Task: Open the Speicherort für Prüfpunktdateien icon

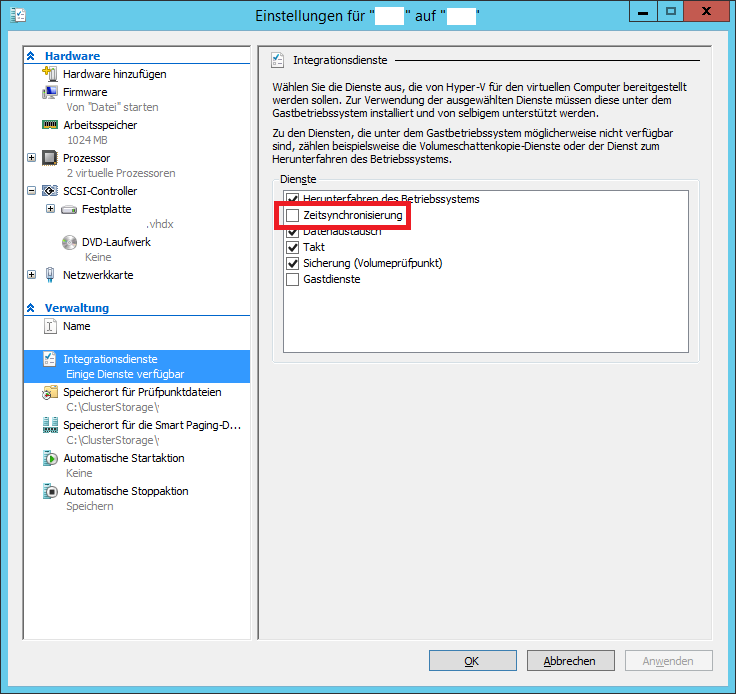Action: point(50,393)
